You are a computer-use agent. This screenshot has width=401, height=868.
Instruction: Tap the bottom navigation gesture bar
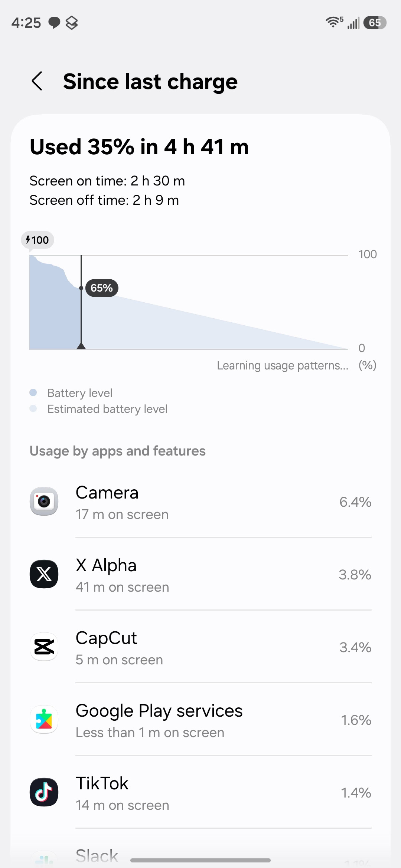[x=200, y=860]
